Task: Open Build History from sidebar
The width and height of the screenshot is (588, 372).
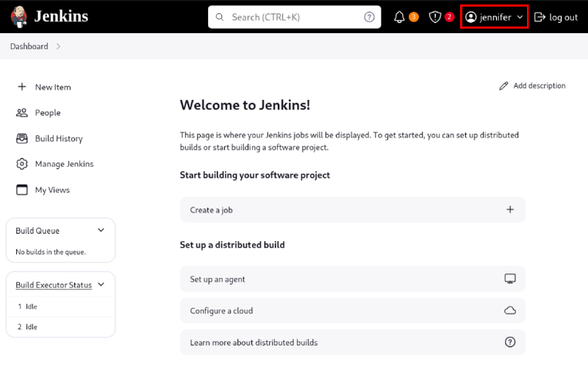Action: pos(59,138)
